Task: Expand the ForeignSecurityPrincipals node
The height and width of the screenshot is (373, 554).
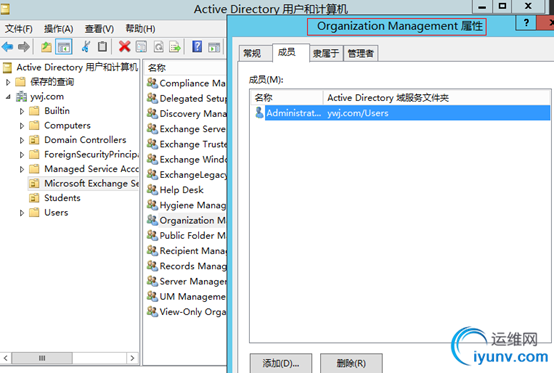Action: (22, 155)
